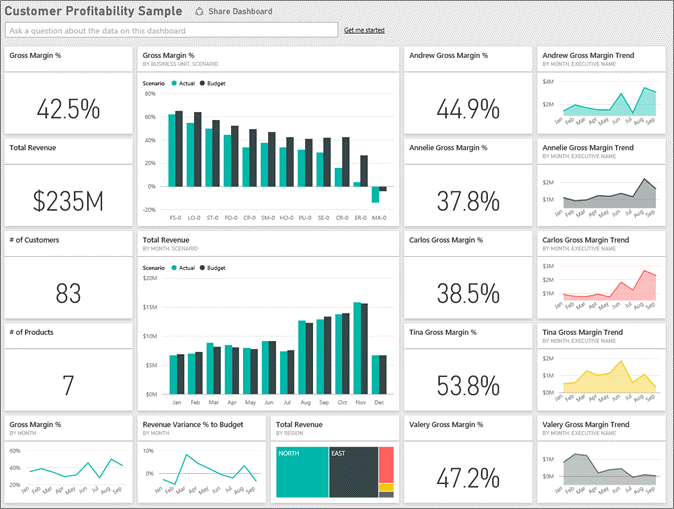Click the question input box
Viewport: 674px width, 509px height.
tap(170, 31)
